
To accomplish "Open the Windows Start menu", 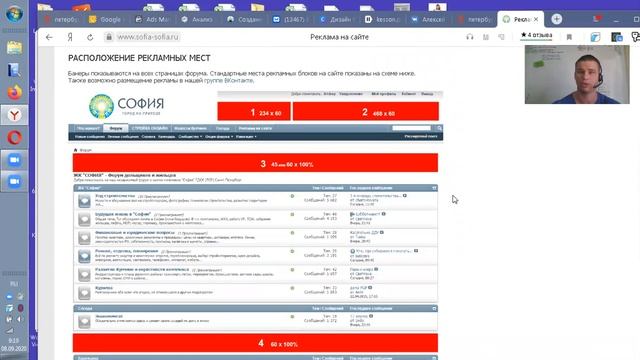I will coord(14,13).
